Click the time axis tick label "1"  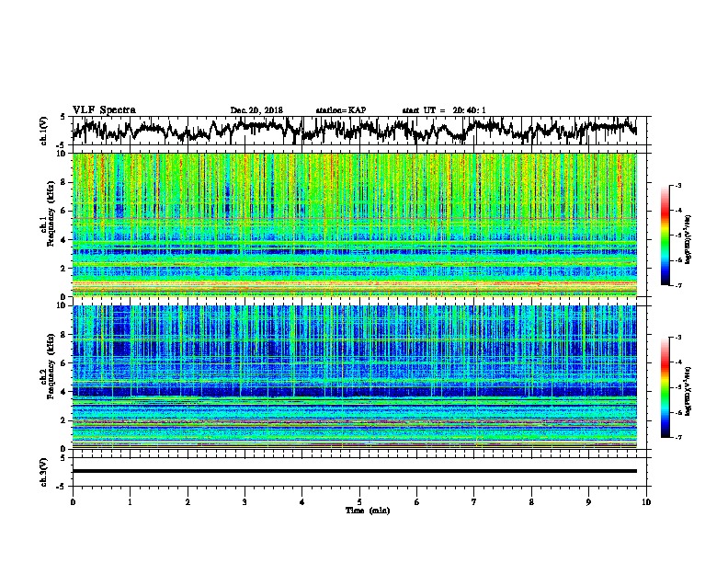[x=130, y=502]
